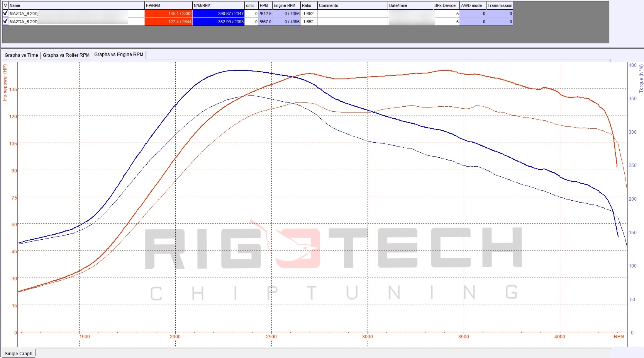Click the Ratio column header

pos(309,5)
